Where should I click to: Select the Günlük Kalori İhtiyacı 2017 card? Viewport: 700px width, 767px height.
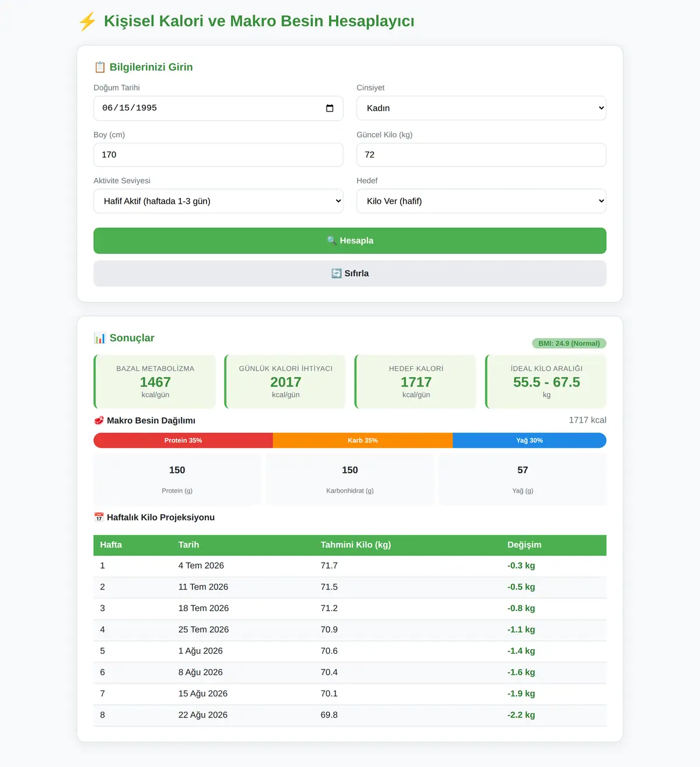tap(285, 382)
